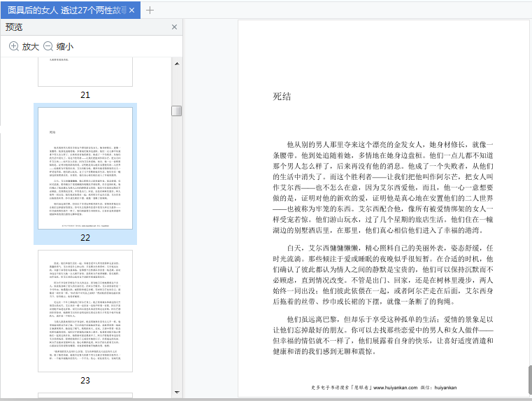Click the page number label 23
The height and width of the screenshot is (401, 532).
(x=85, y=380)
